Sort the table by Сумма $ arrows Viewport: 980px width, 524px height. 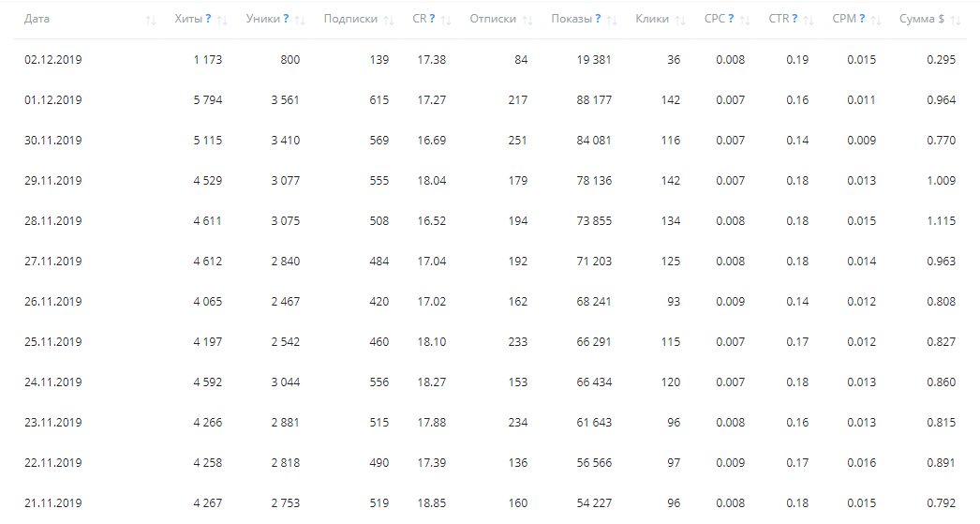pyautogui.click(x=956, y=20)
